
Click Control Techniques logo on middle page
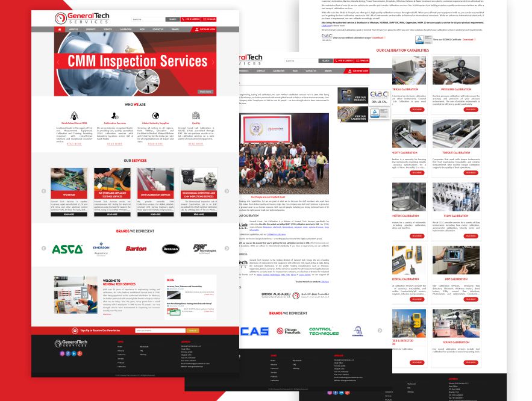point(324,331)
